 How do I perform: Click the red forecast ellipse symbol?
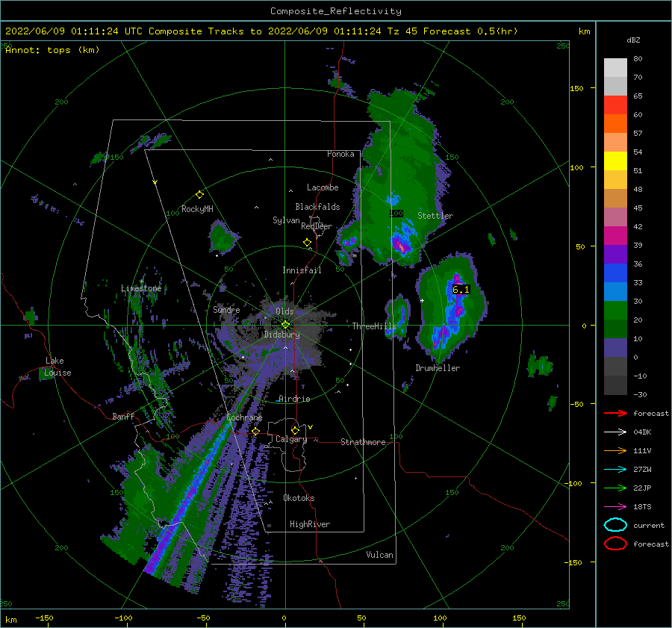point(615,544)
